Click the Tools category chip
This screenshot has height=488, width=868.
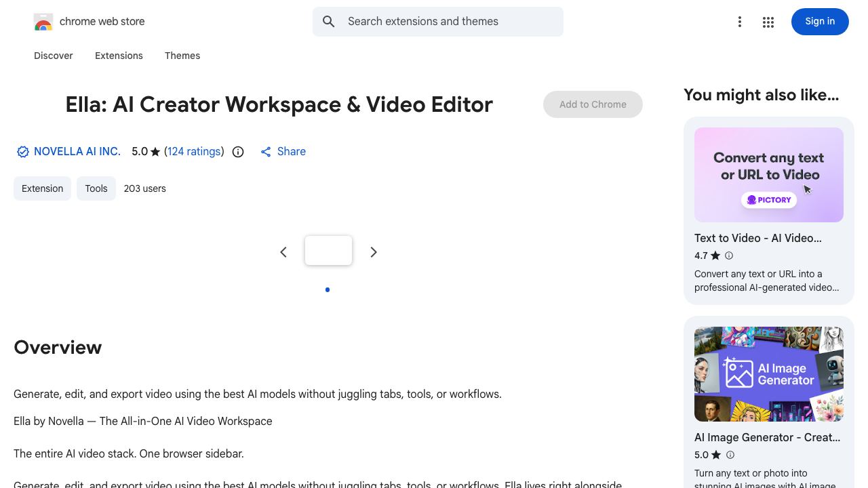point(96,188)
